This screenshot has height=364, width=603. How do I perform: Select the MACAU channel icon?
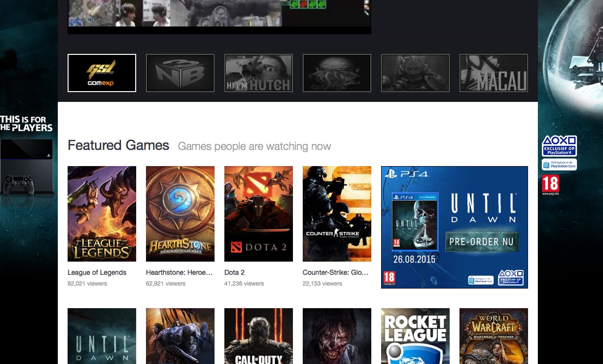493,73
